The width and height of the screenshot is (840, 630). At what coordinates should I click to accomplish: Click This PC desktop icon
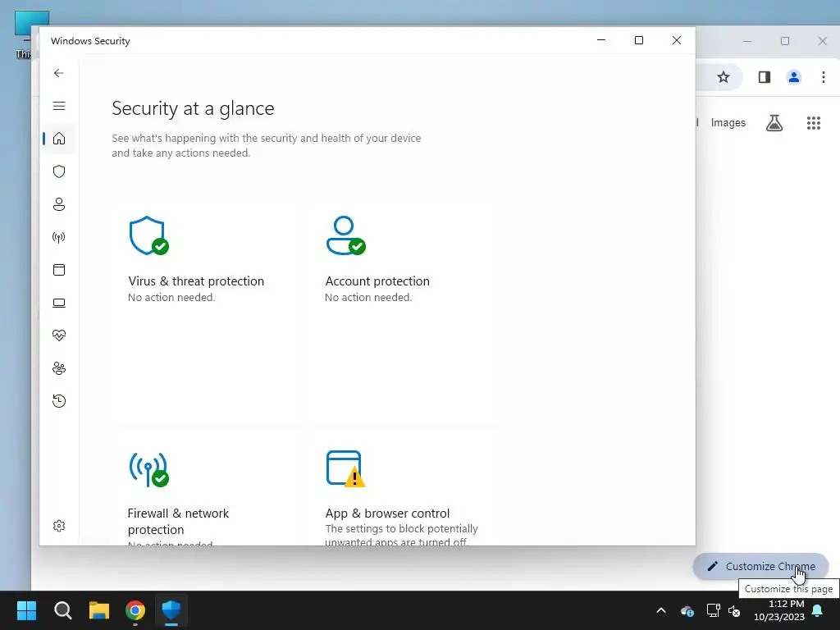pyautogui.click(x=22, y=34)
